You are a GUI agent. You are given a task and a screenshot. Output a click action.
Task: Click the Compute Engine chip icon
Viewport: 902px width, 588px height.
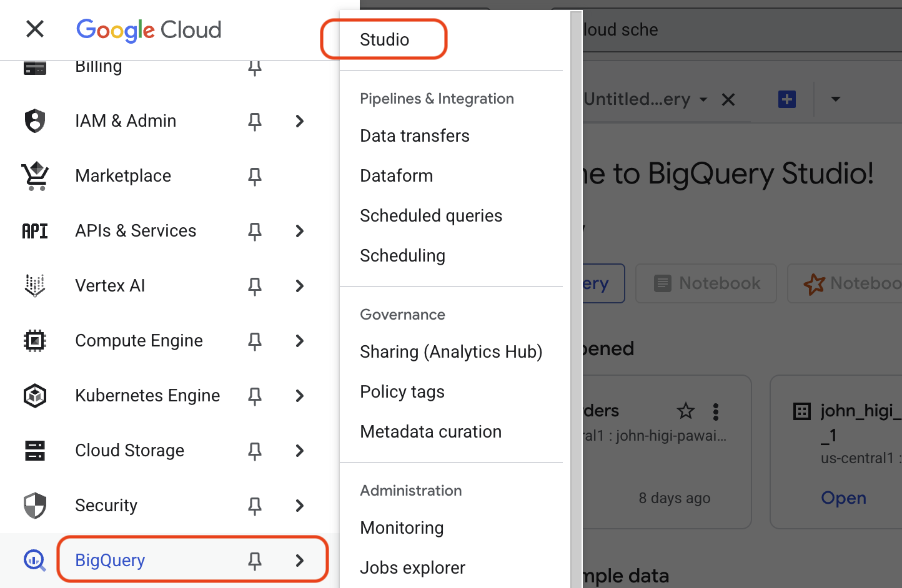pos(34,340)
